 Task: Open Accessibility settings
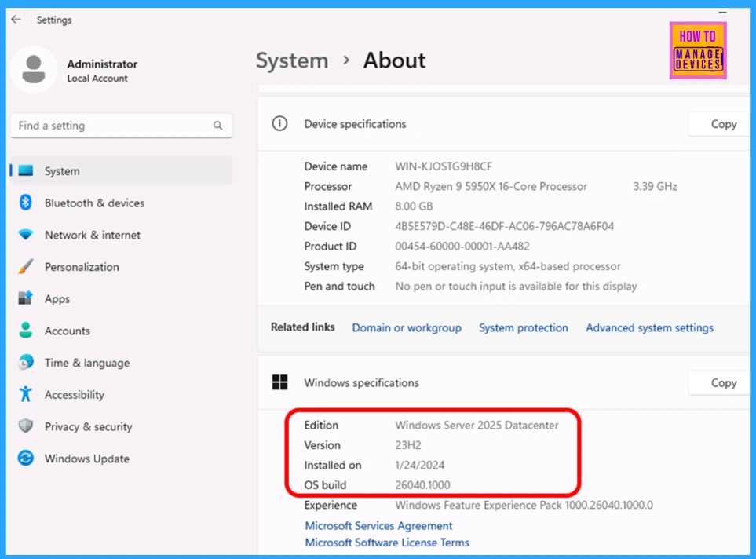122,394
